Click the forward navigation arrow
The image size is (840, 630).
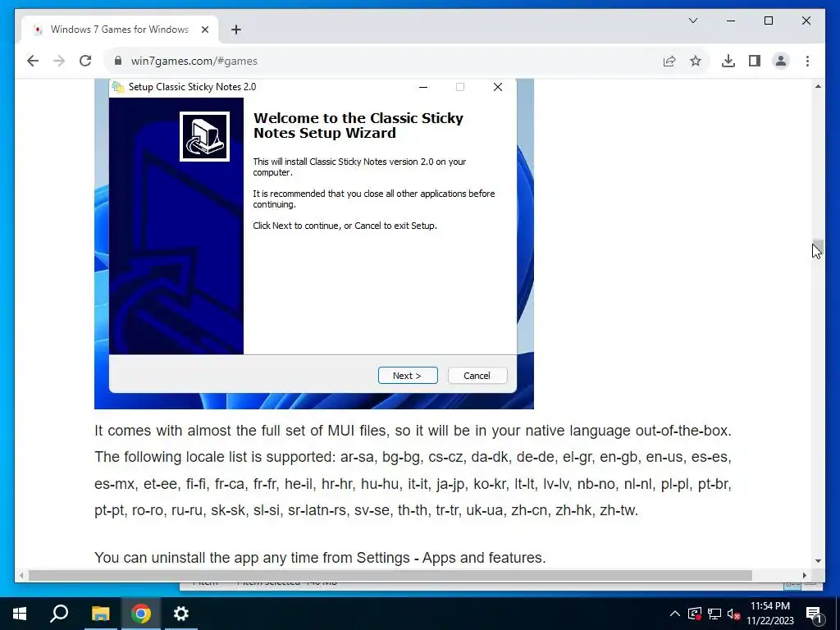[59, 61]
